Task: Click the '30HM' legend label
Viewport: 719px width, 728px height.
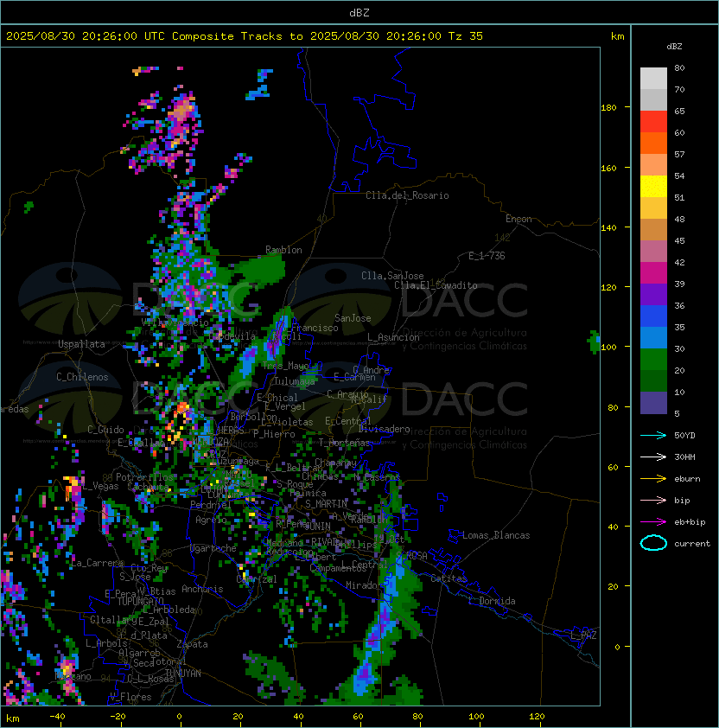Action: (x=684, y=457)
